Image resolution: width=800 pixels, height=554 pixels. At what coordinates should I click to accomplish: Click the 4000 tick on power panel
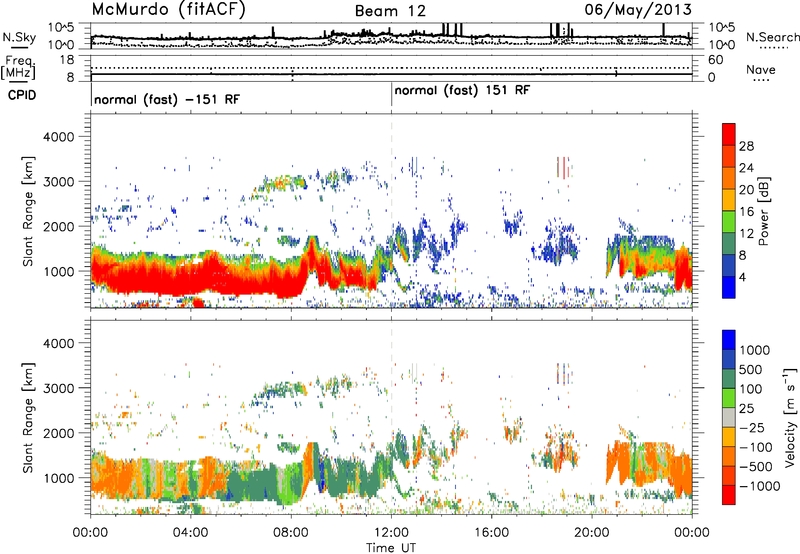[x=58, y=137]
